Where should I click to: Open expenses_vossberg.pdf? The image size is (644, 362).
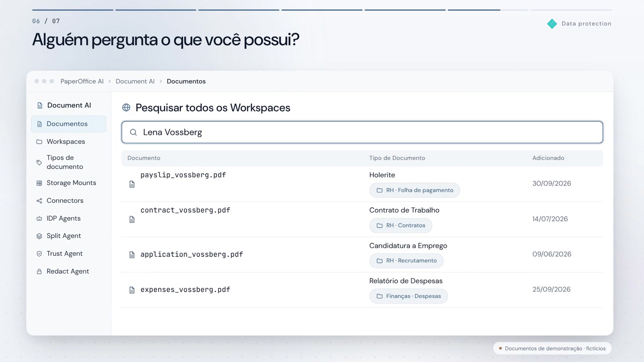(185, 290)
